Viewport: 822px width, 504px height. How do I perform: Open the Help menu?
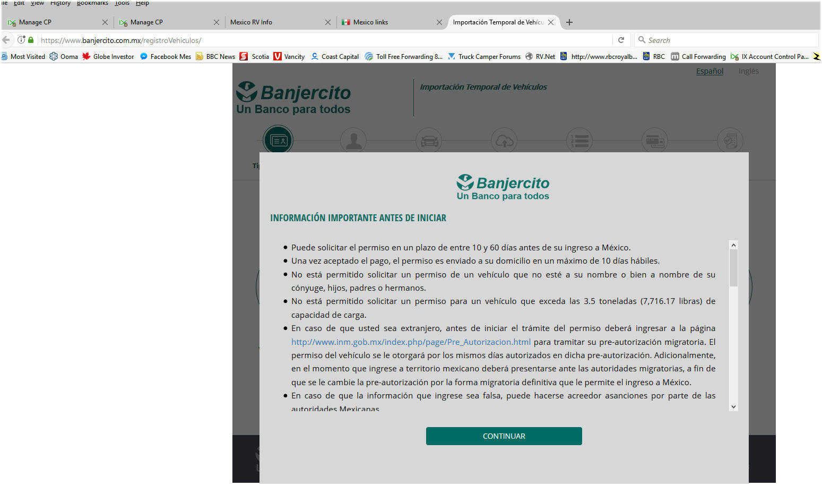[x=142, y=3]
